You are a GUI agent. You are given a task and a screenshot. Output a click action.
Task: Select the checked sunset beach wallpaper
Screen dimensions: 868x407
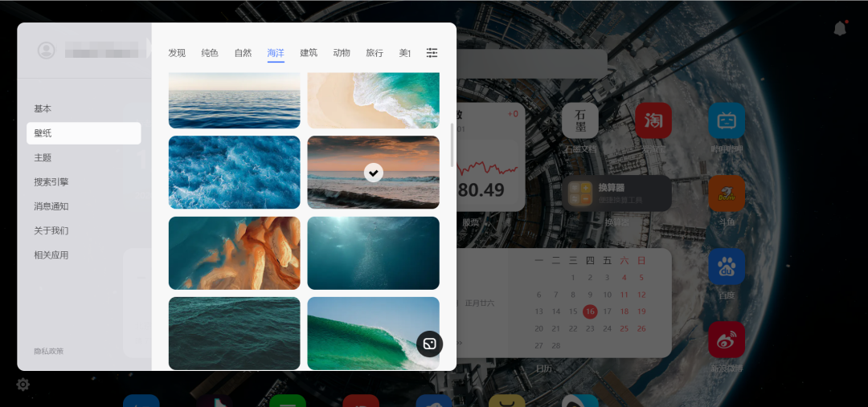click(373, 173)
